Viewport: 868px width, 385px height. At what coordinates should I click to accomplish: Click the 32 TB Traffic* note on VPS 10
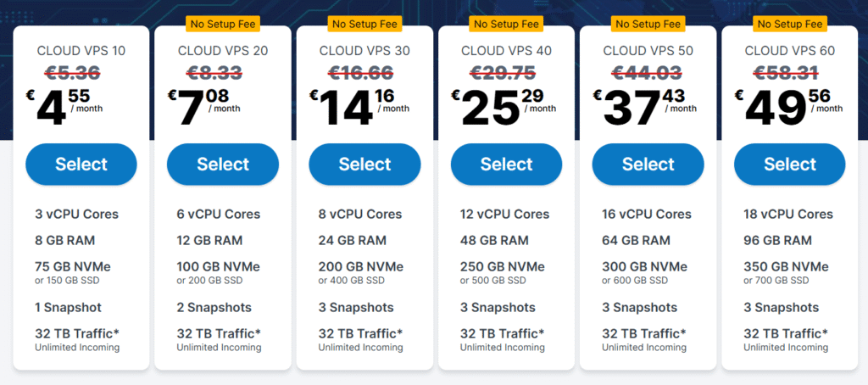tap(77, 333)
